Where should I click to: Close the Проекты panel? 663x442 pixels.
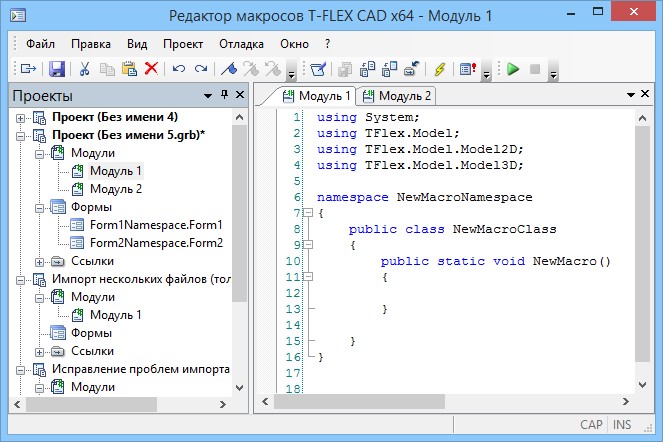tap(240, 95)
